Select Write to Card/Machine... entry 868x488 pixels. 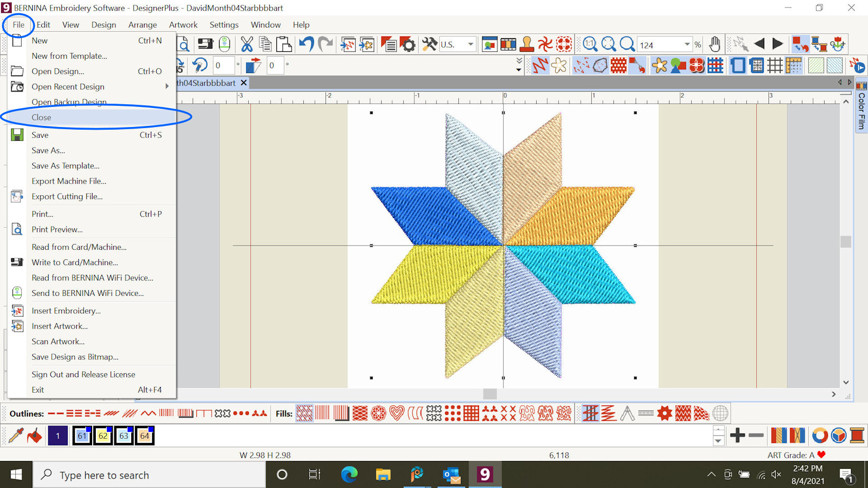(x=92, y=262)
